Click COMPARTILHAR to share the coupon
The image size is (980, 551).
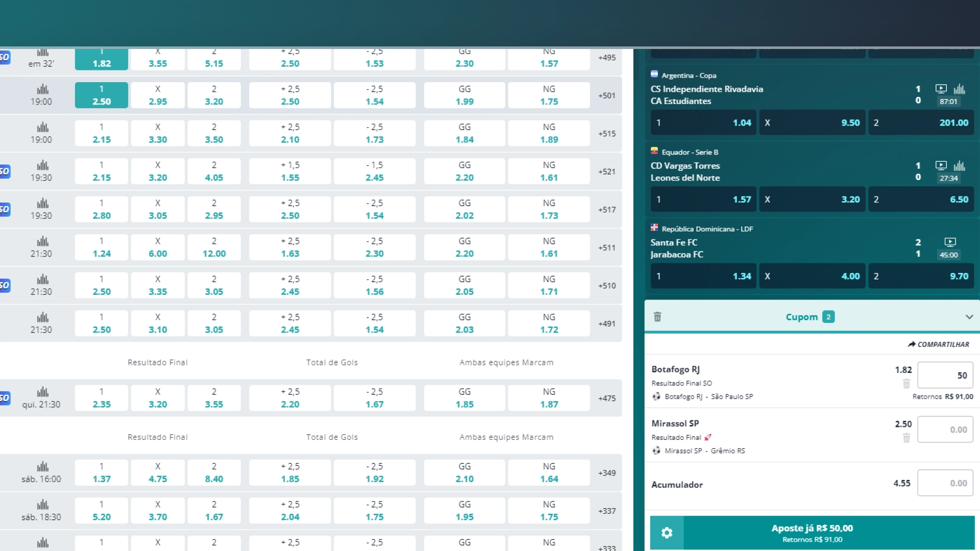click(938, 344)
